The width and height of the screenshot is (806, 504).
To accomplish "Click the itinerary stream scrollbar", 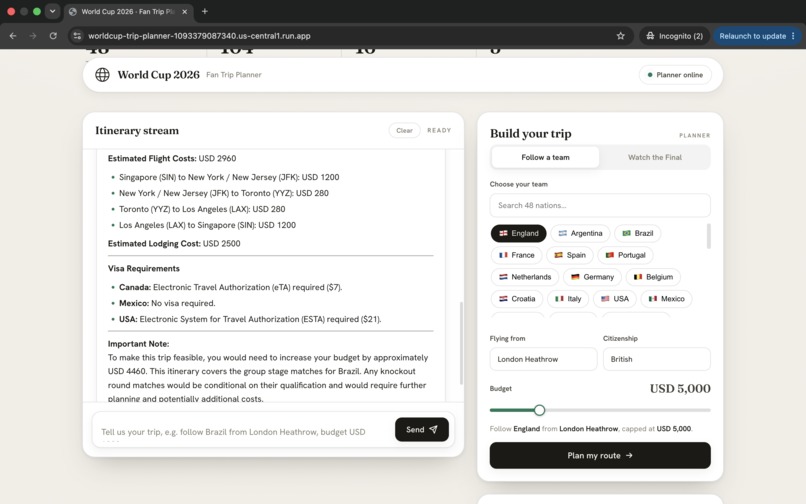I will 461,343.
